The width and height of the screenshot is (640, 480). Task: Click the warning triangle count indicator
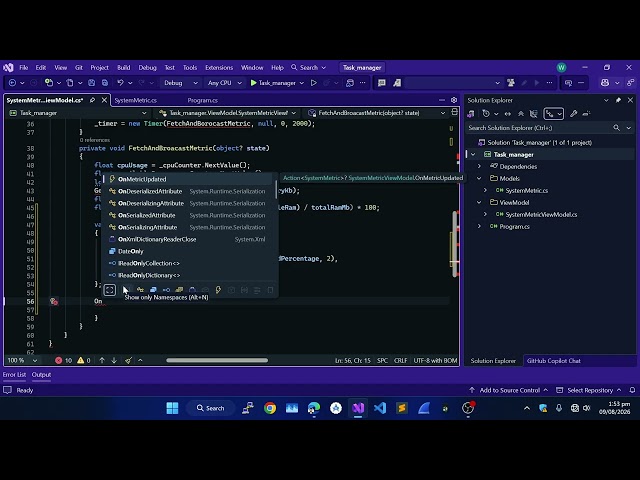(84, 360)
